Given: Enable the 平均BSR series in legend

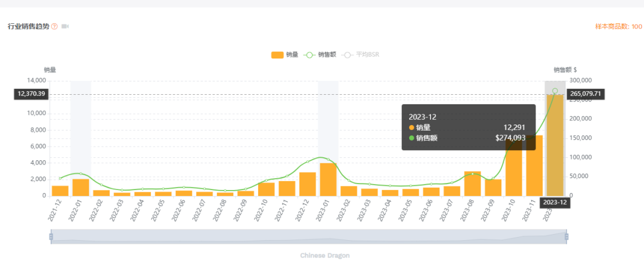Looking at the screenshot, I should pos(367,55).
